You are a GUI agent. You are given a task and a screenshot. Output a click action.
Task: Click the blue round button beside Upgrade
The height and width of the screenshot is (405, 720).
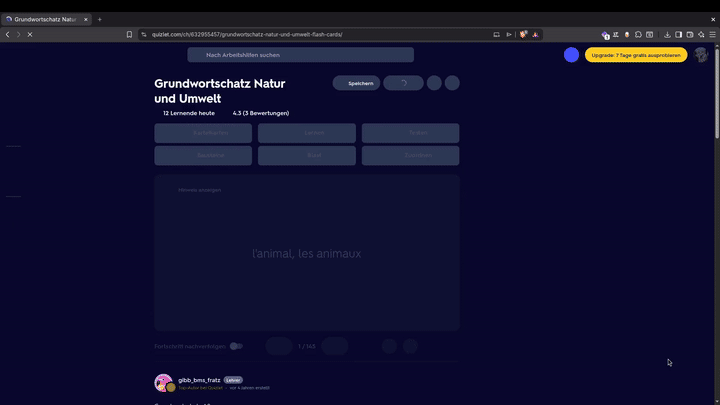(x=571, y=55)
